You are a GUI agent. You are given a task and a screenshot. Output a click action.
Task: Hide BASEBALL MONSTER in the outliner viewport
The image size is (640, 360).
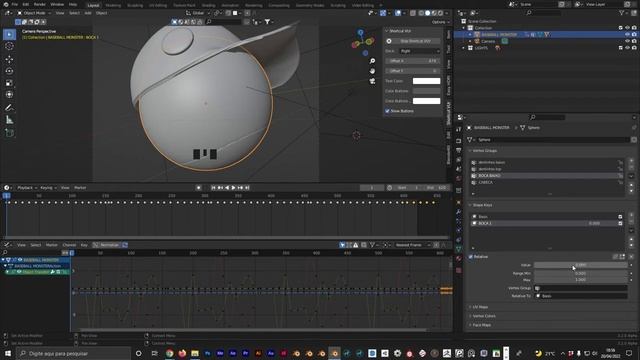pyautogui.click(x=627, y=35)
